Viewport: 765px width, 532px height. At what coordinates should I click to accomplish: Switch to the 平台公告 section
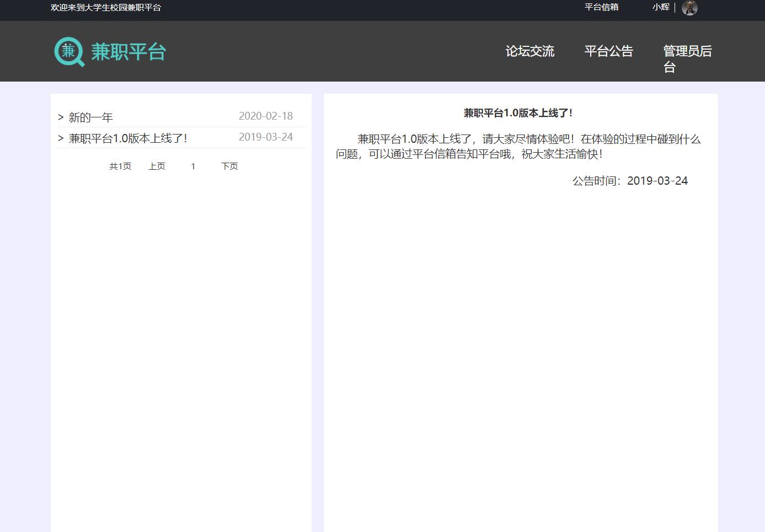tap(609, 51)
